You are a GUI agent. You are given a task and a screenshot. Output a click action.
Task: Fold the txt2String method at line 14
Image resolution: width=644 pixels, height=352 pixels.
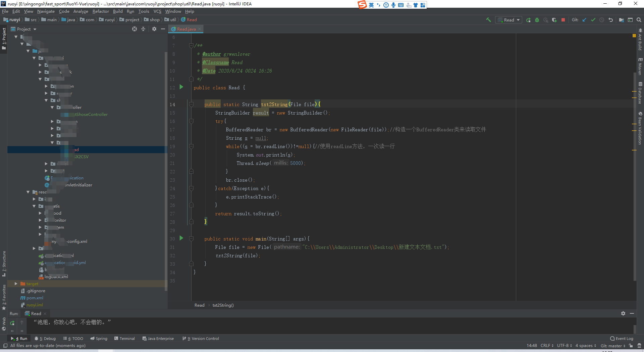(x=191, y=104)
